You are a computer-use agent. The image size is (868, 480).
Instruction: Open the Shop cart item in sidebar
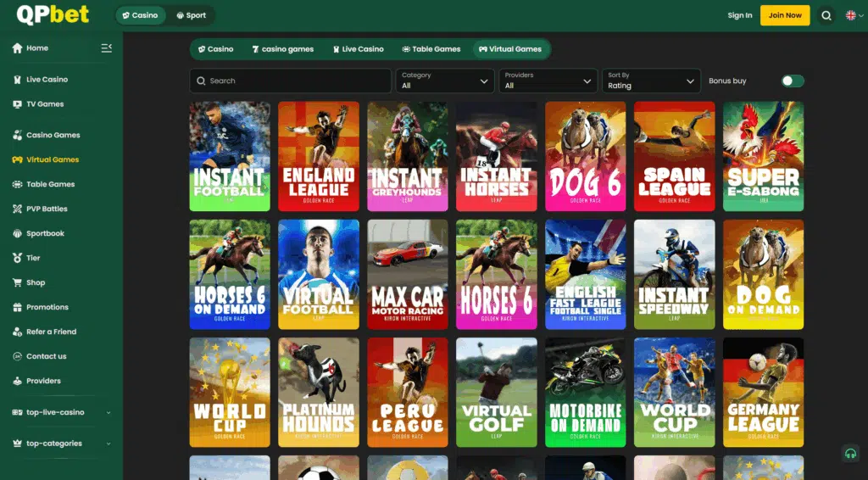coord(36,282)
